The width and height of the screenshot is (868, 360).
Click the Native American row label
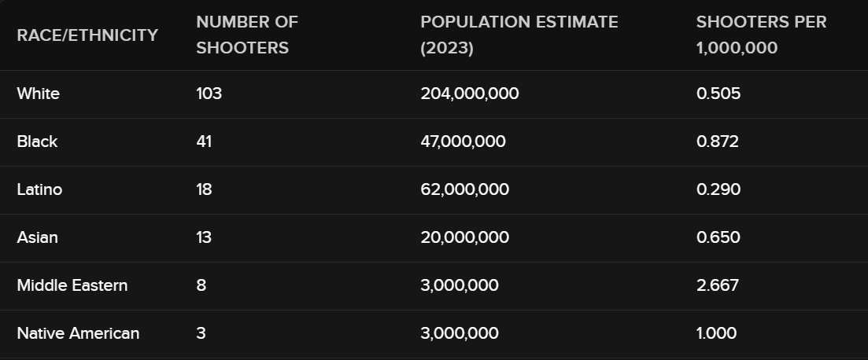coord(78,333)
